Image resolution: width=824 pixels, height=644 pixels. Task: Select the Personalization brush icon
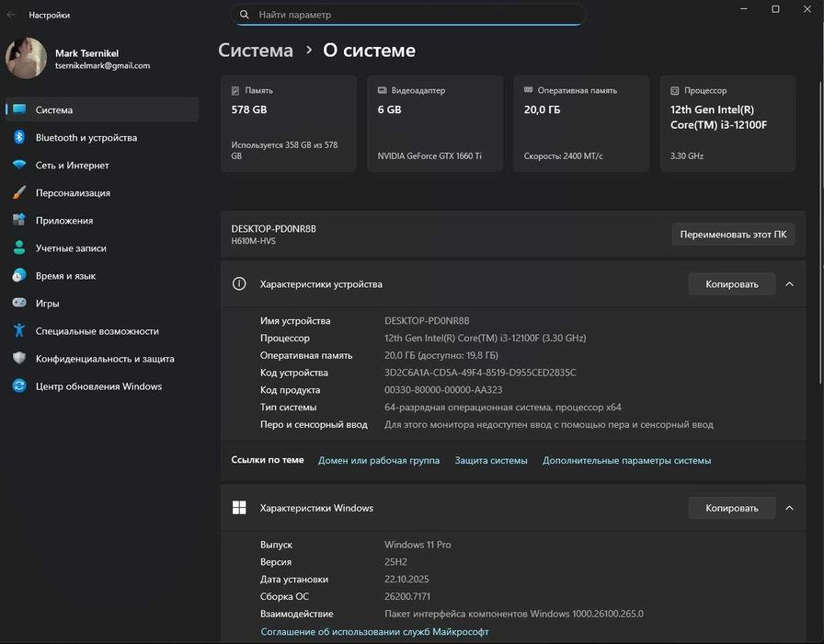tap(18, 192)
